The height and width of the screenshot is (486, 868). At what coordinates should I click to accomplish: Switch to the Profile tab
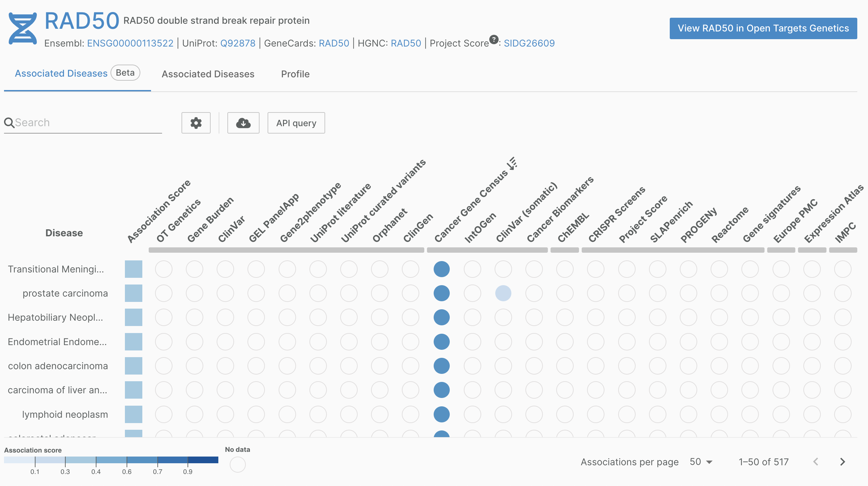[295, 74]
